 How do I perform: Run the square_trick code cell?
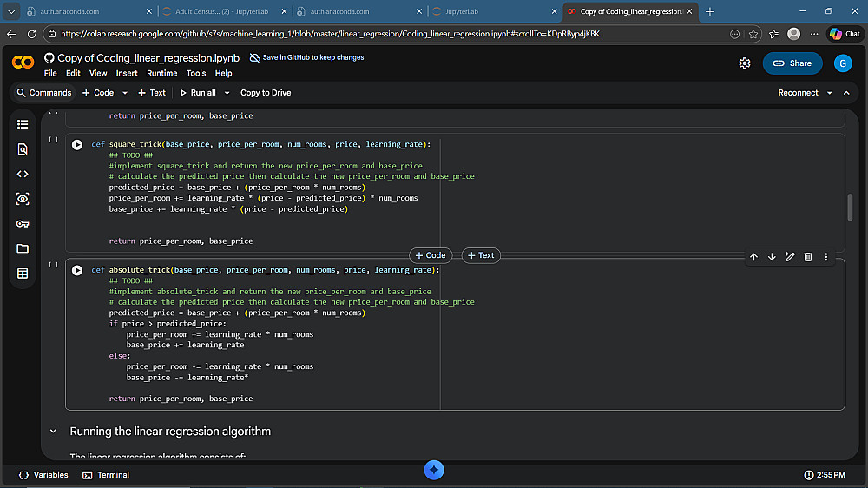[77, 144]
